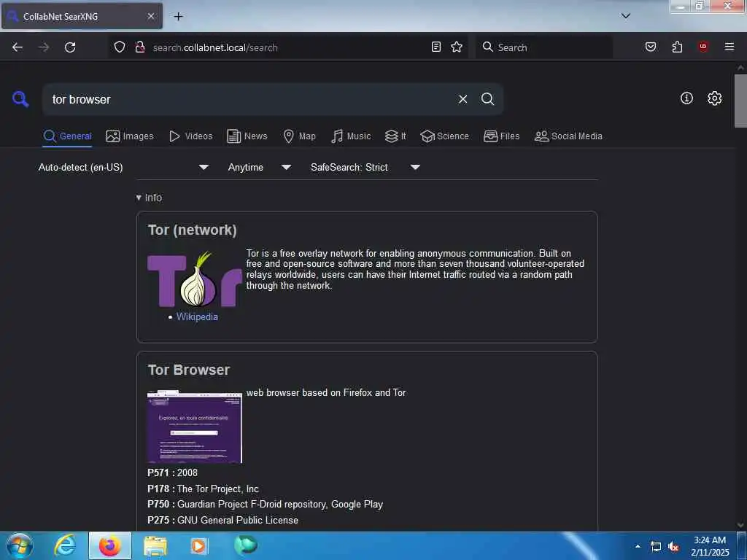
Task: Select the General search category
Action: [x=67, y=136]
